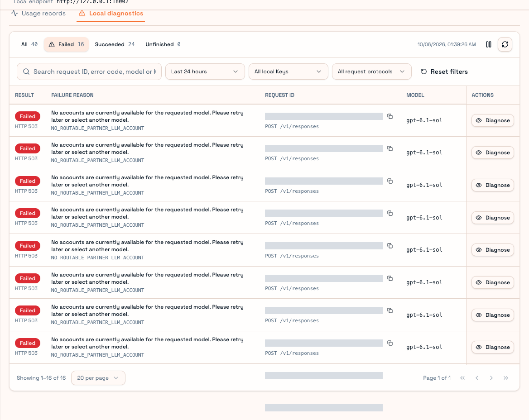Filter by Succeeded 24 requests
Screen dimensions: 529x420
click(115, 44)
